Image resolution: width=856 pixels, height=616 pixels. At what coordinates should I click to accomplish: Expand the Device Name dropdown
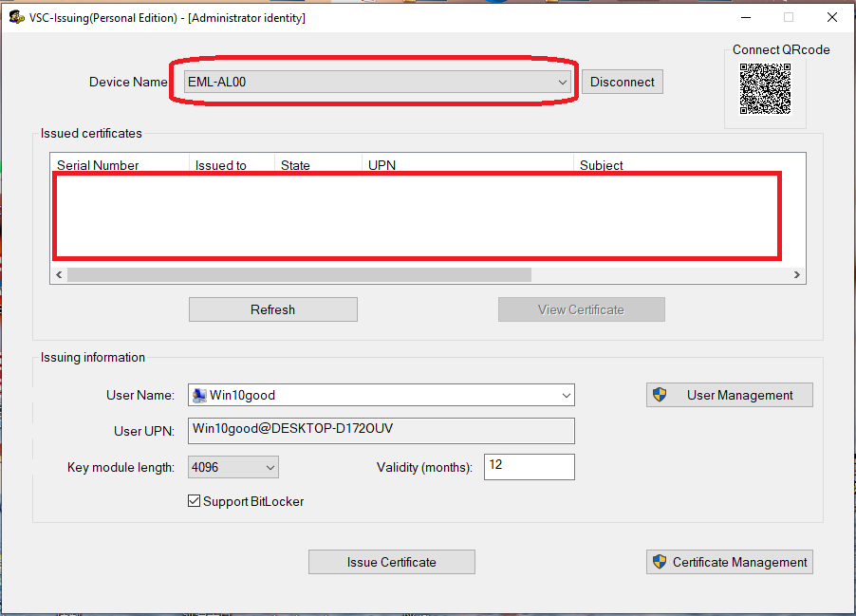pyautogui.click(x=562, y=83)
